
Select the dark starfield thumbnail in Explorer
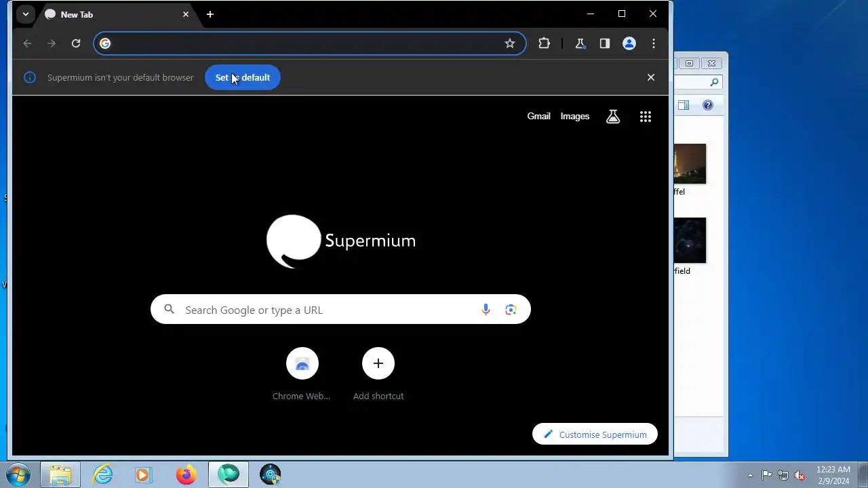(690, 241)
